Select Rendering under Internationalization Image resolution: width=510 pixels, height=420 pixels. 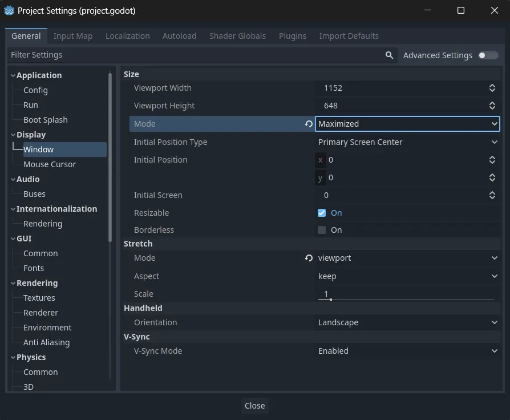pyautogui.click(x=43, y=224)
